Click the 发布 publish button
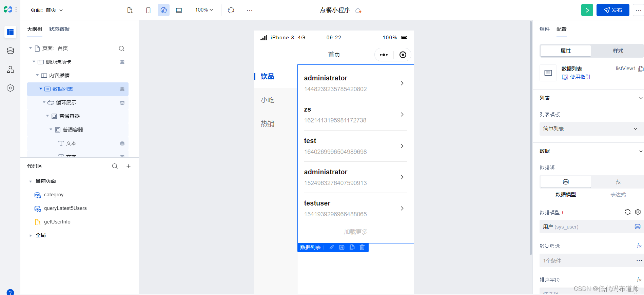The image size is (644, 295). coord(613,10)
